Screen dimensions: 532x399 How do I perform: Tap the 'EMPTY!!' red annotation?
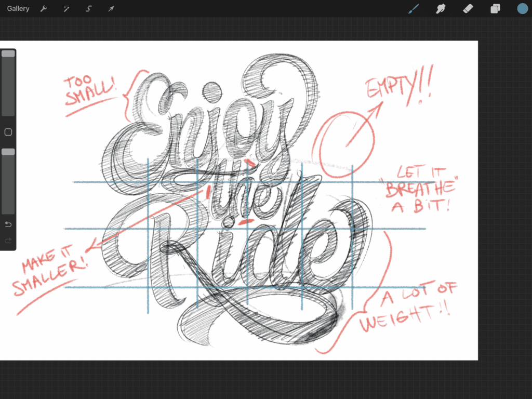(x=398, y=86)
